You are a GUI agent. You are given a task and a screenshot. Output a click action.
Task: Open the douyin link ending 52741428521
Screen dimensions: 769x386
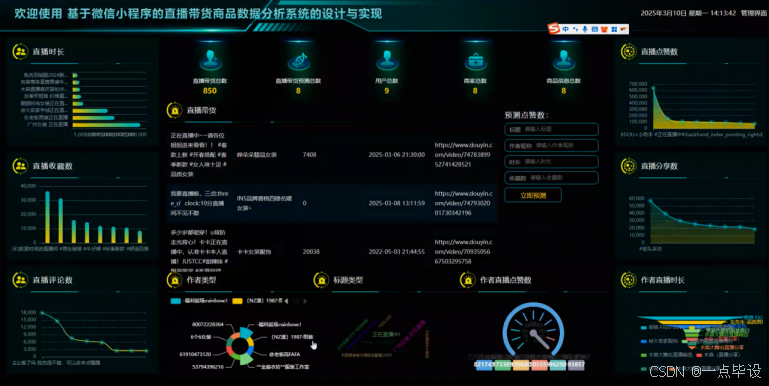pyautogui.click(x=463, y=154)
